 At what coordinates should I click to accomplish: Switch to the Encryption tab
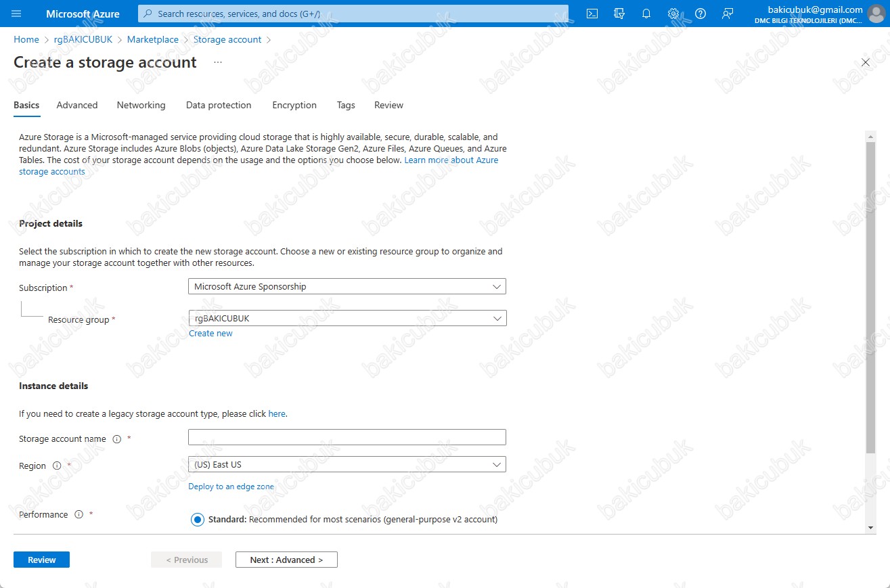pos(294,105)
